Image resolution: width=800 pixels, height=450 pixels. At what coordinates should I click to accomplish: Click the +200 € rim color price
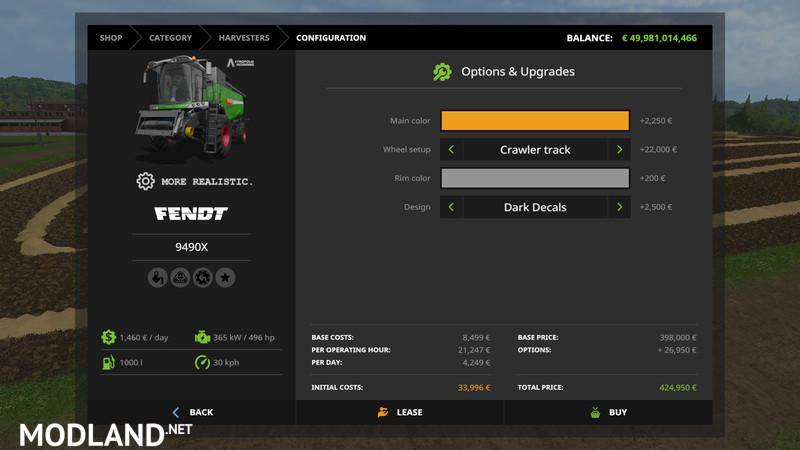click(653, 178)
